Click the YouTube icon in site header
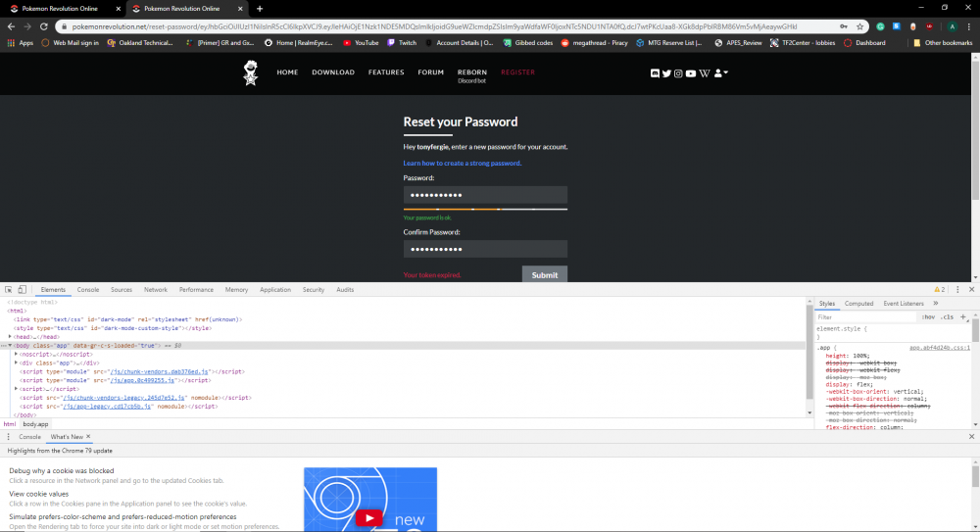This screenshot has height=532, width=980. click(x=691, y=73)
